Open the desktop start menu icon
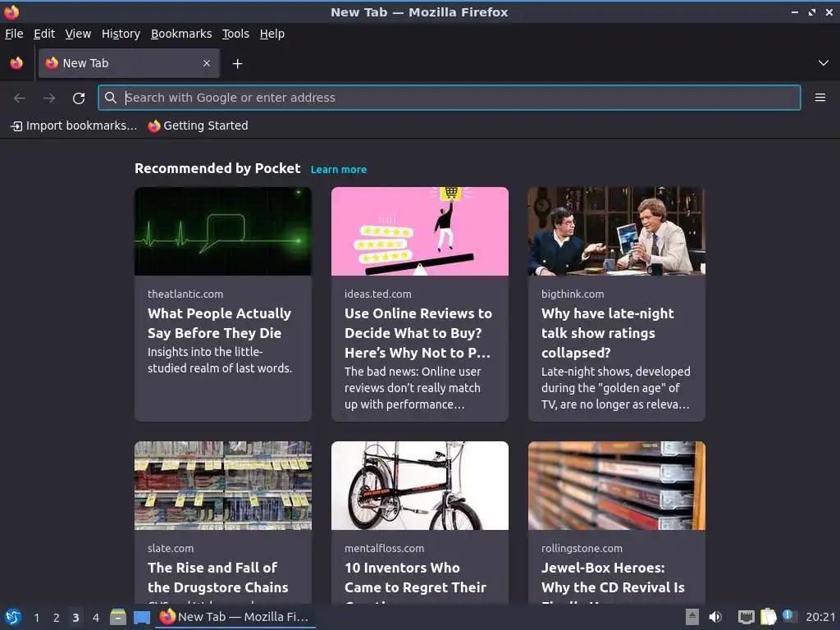 click(13, 617)
